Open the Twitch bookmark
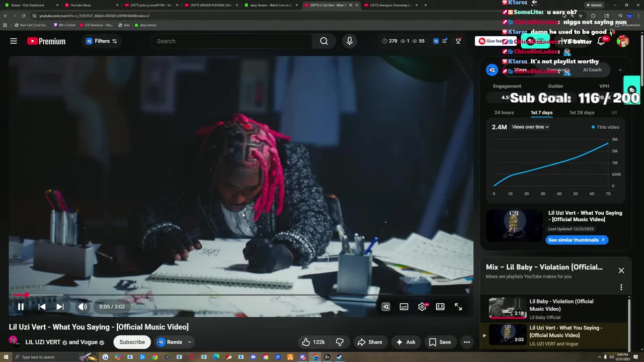The image size is (644, 362). [x=64, y=25]
